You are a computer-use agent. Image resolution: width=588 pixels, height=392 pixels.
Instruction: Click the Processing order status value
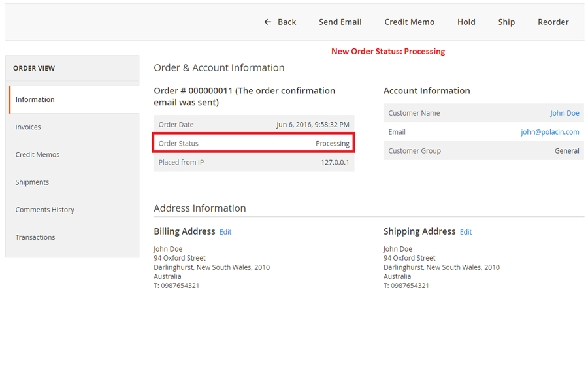(x=333, y=144)
